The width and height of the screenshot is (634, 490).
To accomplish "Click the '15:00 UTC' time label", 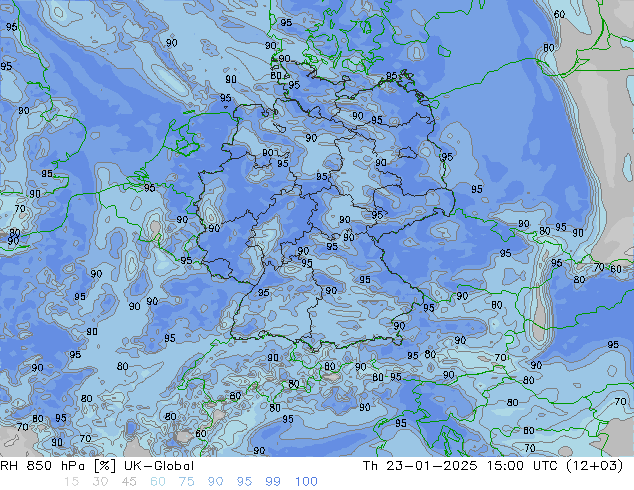I will tap(522, 466).
